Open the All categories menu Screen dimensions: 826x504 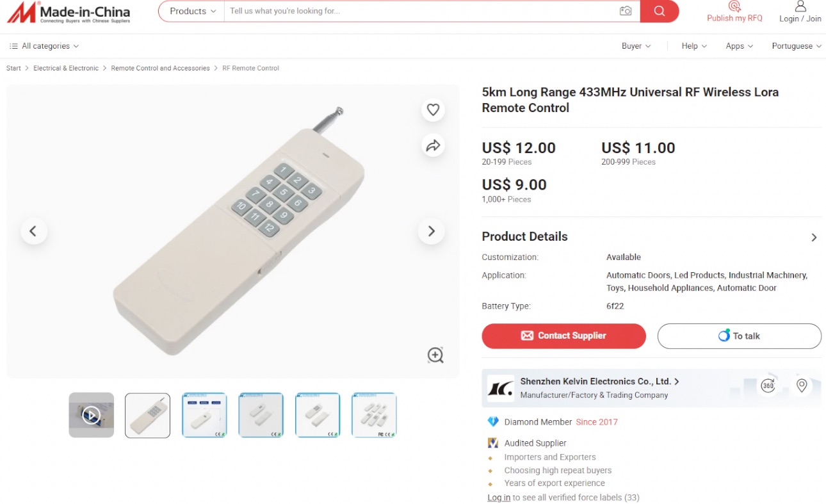coord(44,46)
